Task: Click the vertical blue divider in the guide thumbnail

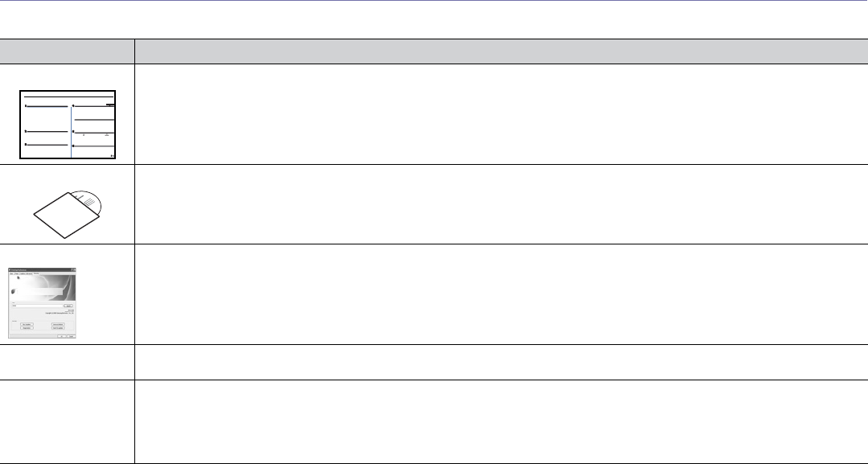Action: pyautogui.click(x=72, y=132)
